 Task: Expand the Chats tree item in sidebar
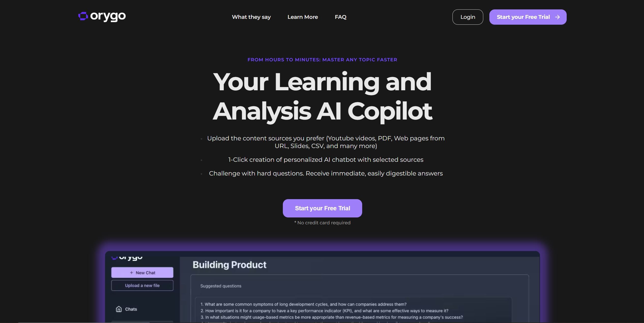(130, 309)
